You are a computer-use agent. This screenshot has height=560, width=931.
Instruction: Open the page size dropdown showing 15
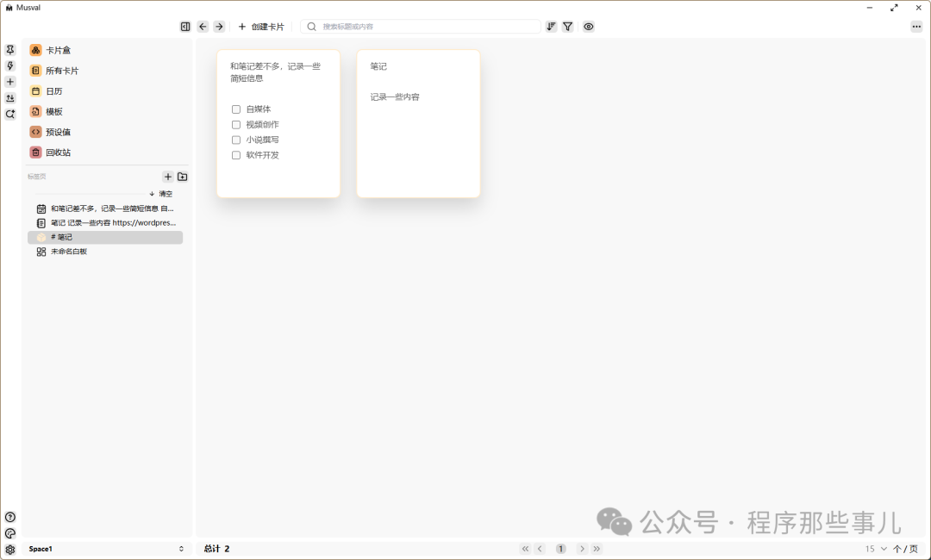tap(874, 548)
